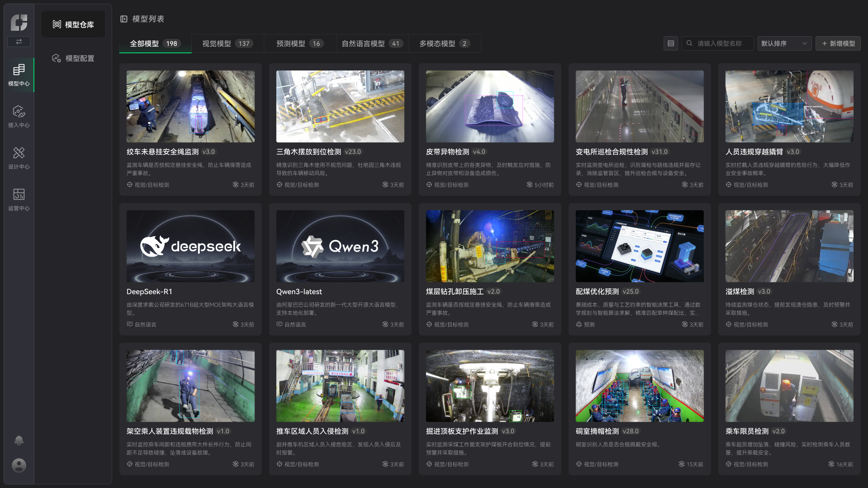Toggle the list view layout button

670,43
